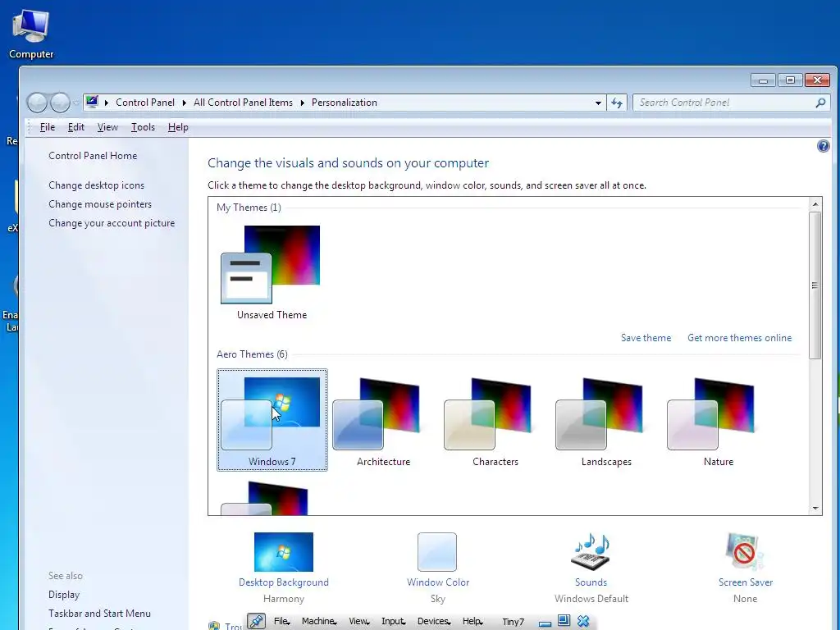The height and width of the screenshot is (630, 840).
Task: Expand arrow before Control Panel breadcrumb
Action: pyautogui.click(x=106, y=103)
